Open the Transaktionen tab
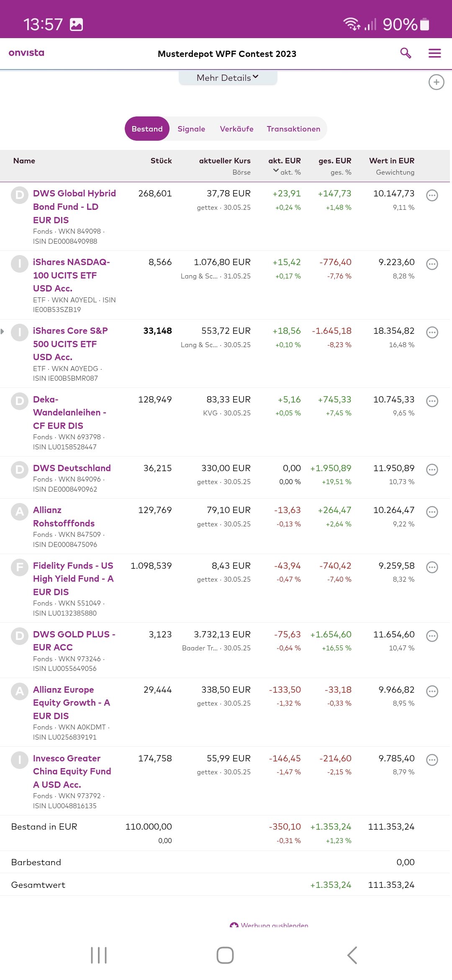452x980 pixels. pyautogui.click(x=293, y=129)
